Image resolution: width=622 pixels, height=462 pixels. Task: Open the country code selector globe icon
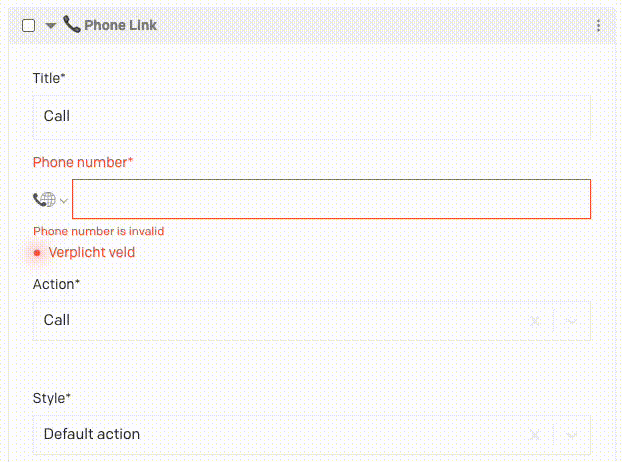[x=44, y=199]
